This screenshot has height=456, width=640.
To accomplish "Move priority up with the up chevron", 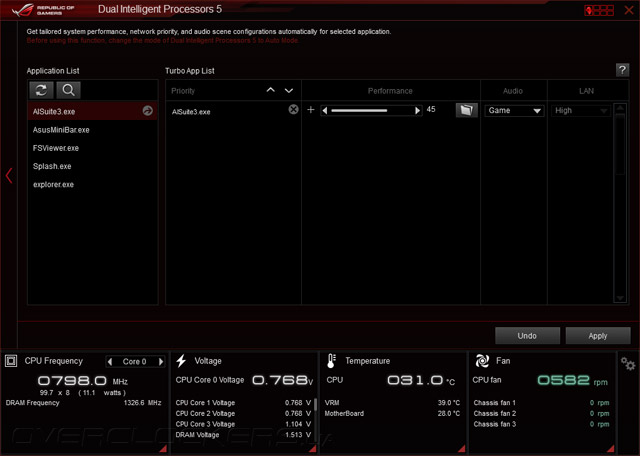I will [271, 90].
